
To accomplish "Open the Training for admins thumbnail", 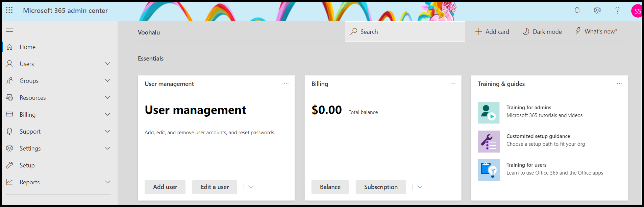I will click(489, 113).
